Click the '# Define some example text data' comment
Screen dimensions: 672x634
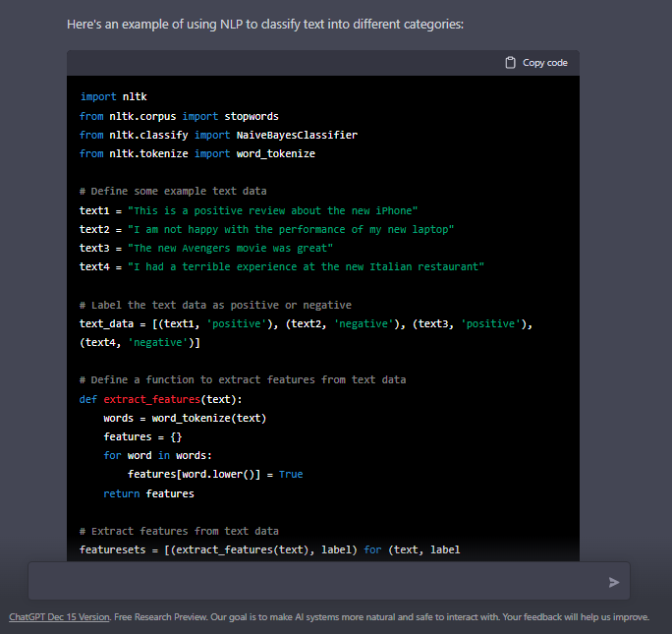click(x=173, y=192)
